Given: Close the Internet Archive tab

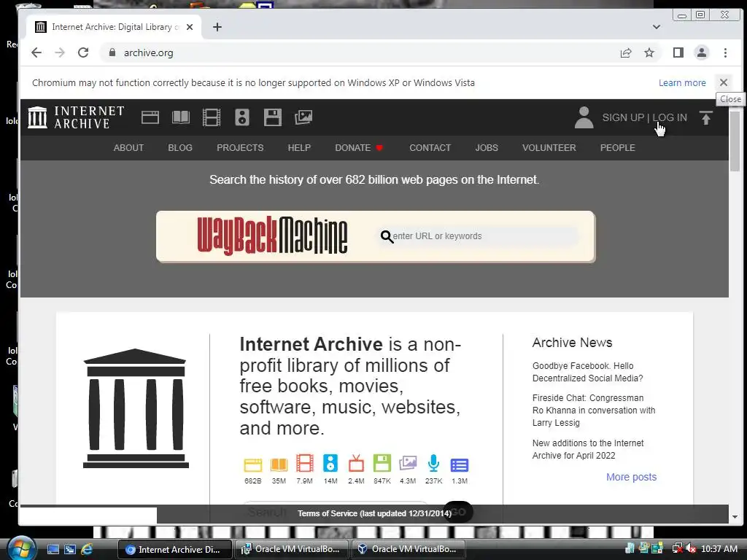Looking at the screenshot, I should [x=190, y=27].
